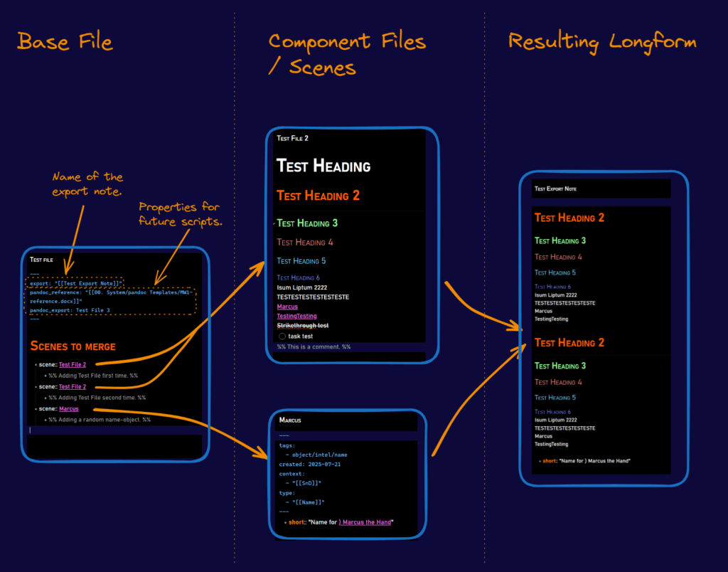
Task: Open the second 'Test File 2' scene link
Action: click(72, 386)
